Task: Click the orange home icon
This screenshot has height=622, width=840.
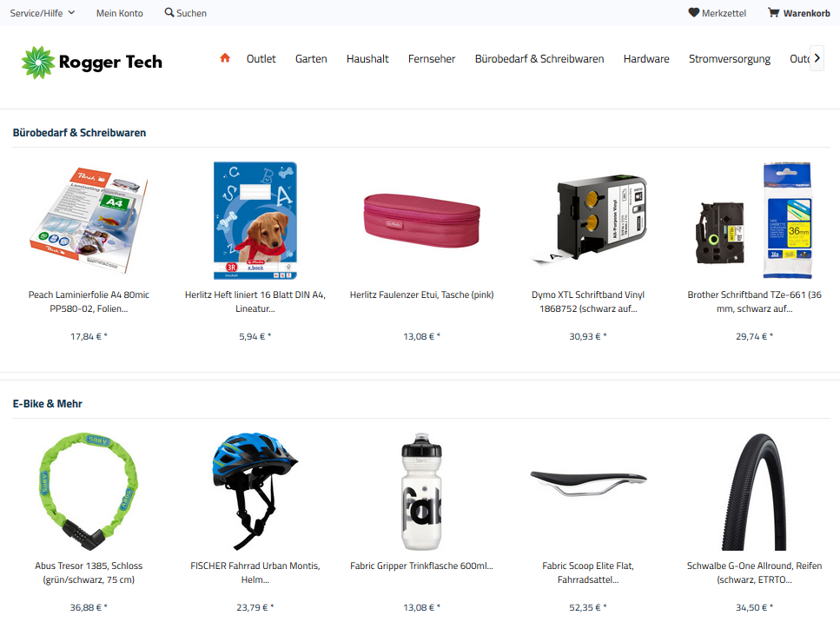Action: [x=225, y=58]
